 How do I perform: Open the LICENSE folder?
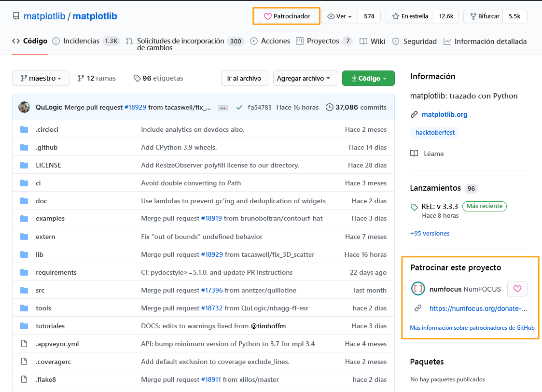pos(48,165)
